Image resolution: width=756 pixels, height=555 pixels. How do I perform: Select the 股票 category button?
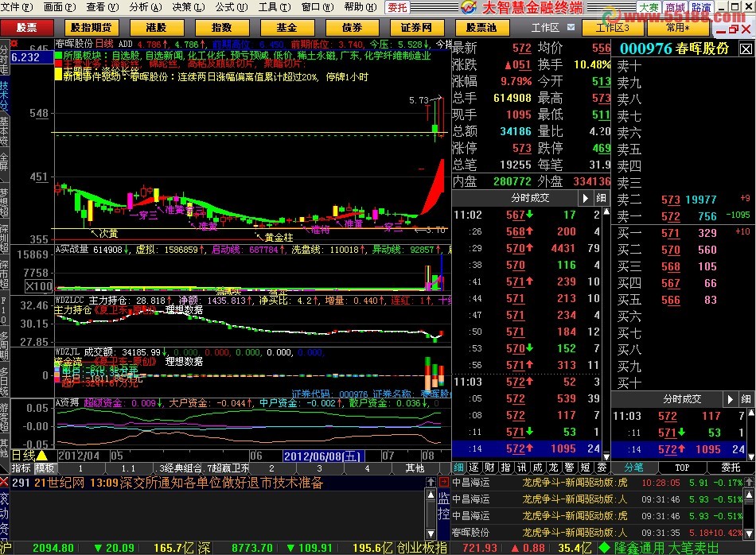click(x=26, y=28)
